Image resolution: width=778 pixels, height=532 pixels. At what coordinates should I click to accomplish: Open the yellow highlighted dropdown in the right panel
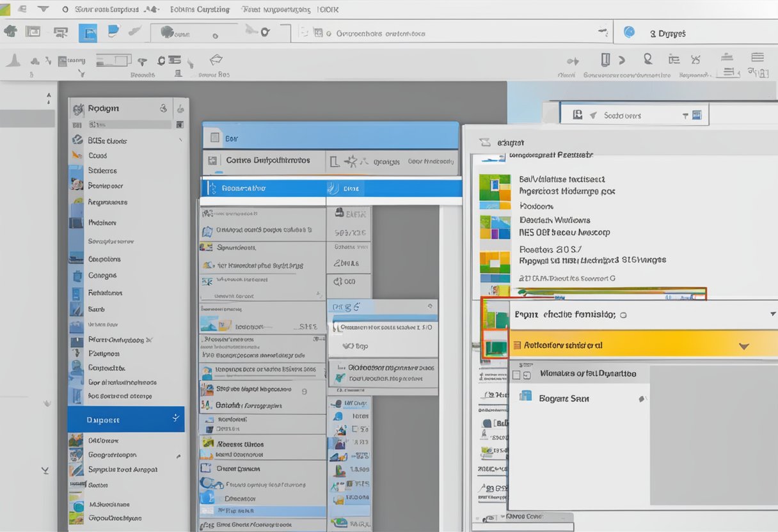743,345
